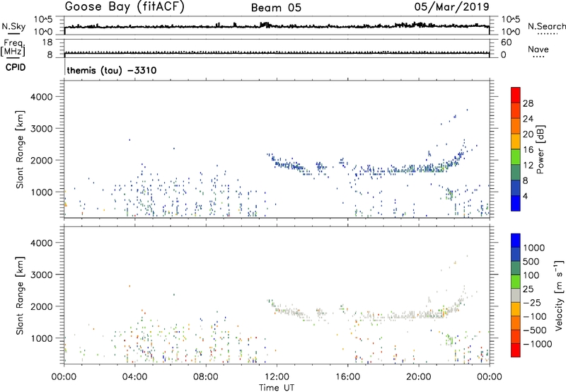Viewport: 566px width, 392px height.
Task: Click the 'themis (tau) -3310' text
Action: (112, 70)
